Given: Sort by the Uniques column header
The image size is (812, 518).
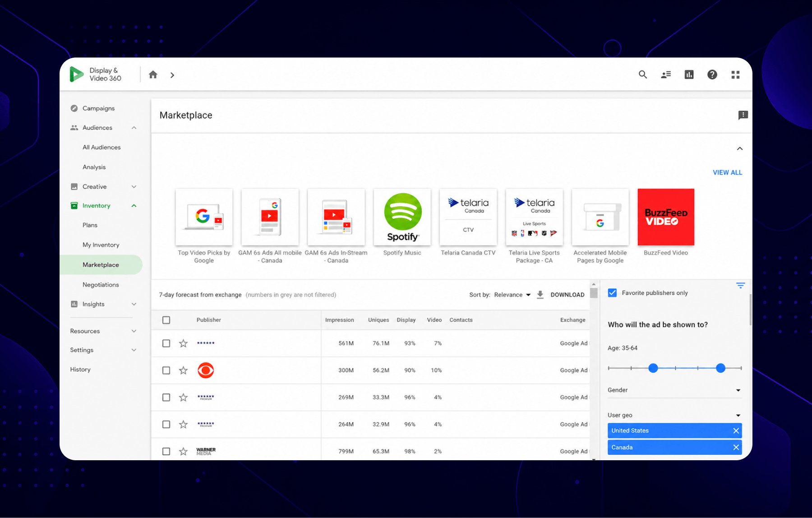Looking at the screenshot, I should [378, 320].
